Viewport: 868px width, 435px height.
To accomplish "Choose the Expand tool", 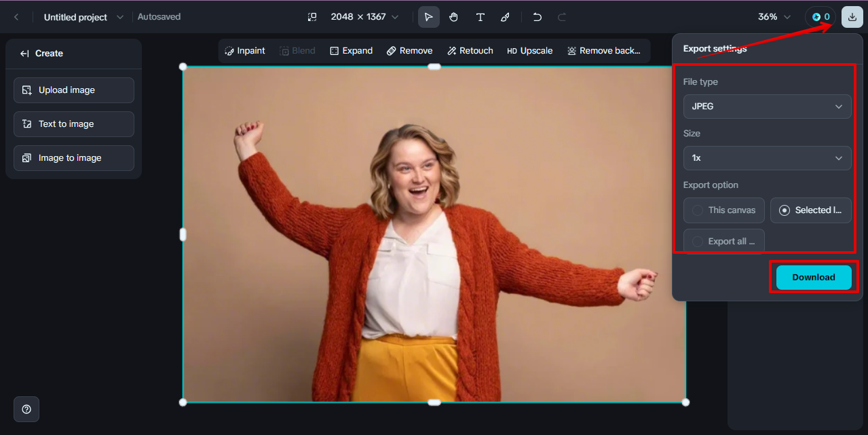I will pyautogui.click(x=351, y=51).
